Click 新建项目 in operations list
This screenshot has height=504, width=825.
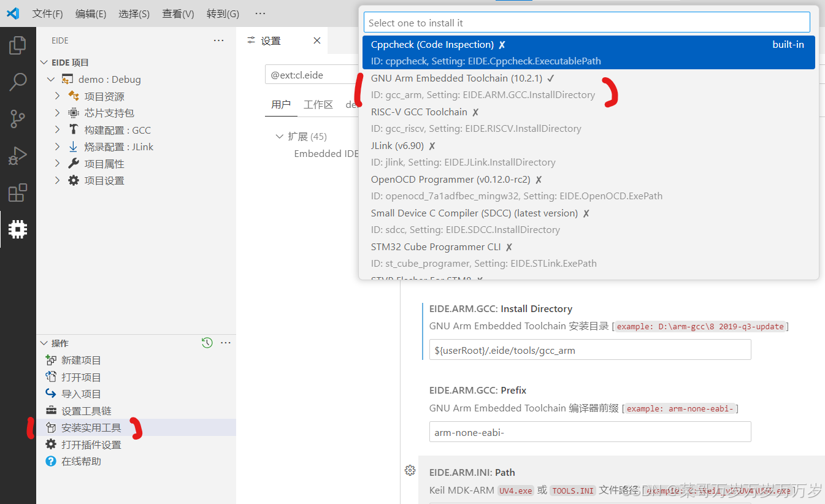click(x=136, y=360)
